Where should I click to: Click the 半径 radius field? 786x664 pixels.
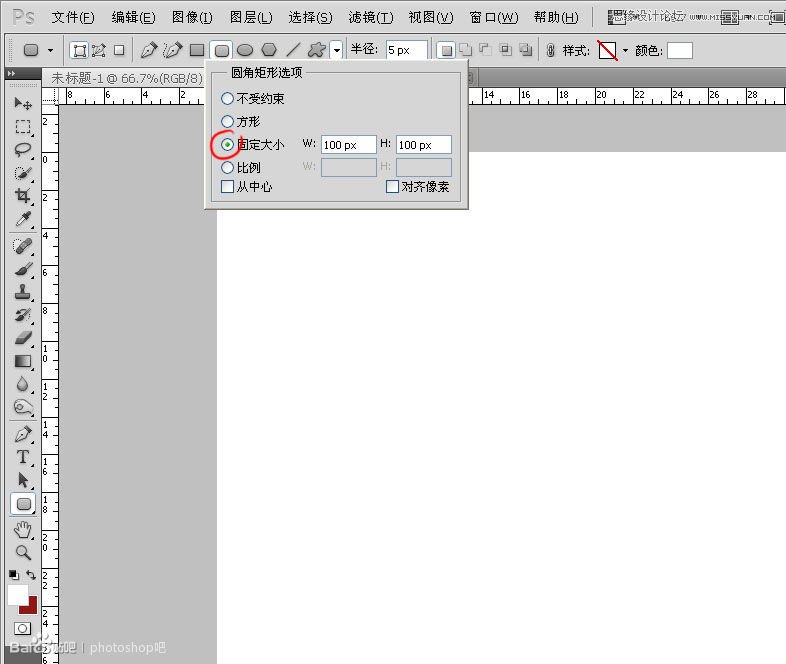coord(407,50)
